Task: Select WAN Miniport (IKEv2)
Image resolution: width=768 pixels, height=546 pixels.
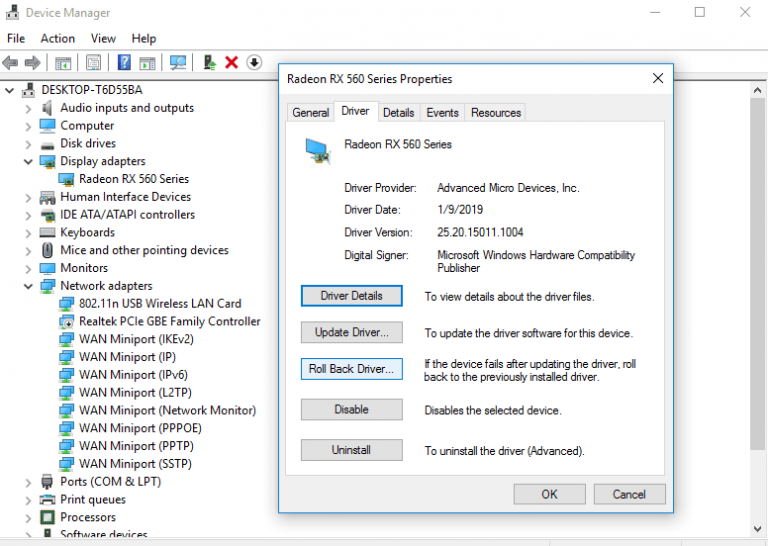Action: tap(136, 339)
